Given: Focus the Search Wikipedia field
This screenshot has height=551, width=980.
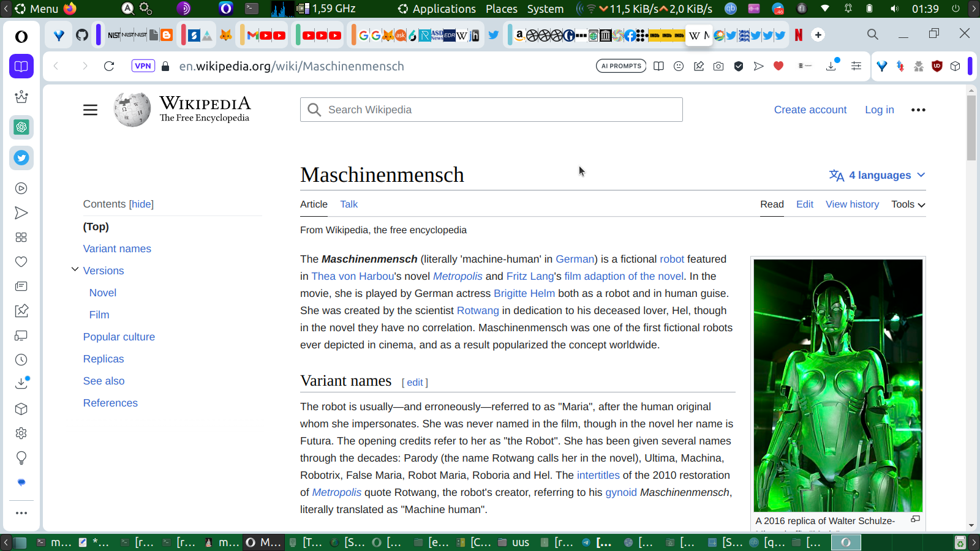Looking at the screenshot, I should [x=491, y=110].
